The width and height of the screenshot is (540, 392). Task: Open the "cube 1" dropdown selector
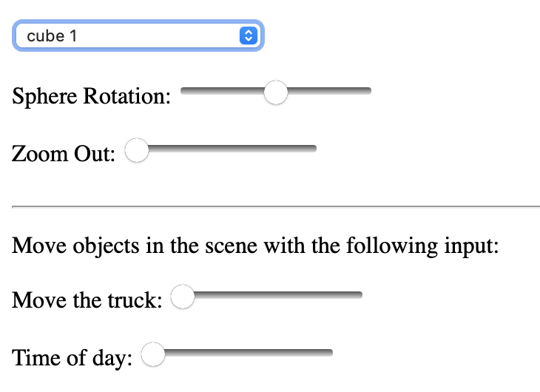coord(137,36)
